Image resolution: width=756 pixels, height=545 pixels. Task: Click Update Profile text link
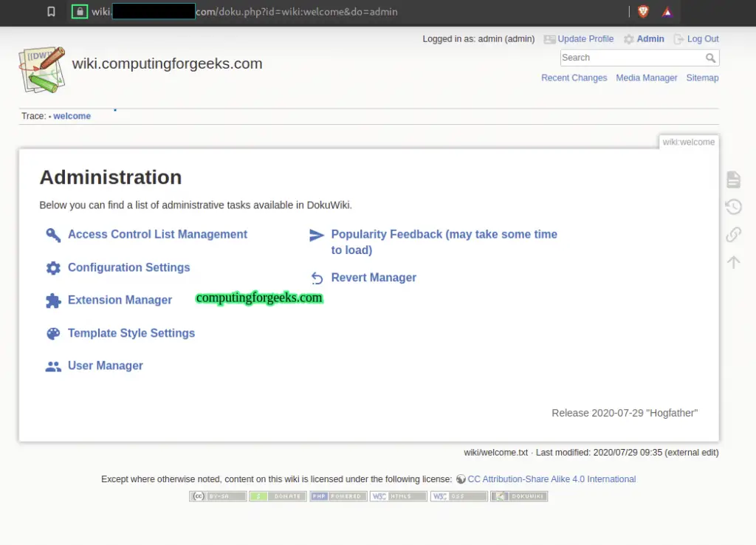[x=585, y=39]
